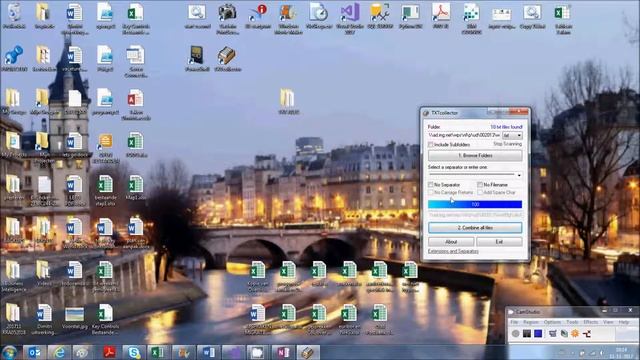Click the blue progress bar showing 100

point(475,204)
